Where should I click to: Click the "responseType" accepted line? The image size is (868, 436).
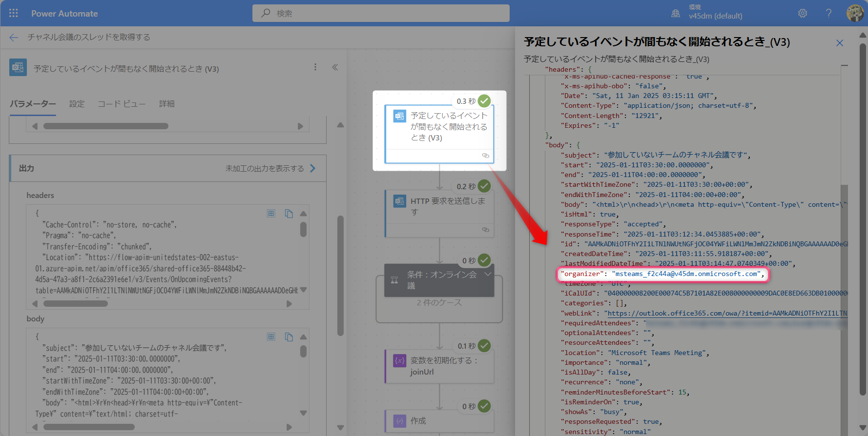(x=613, y=224)
